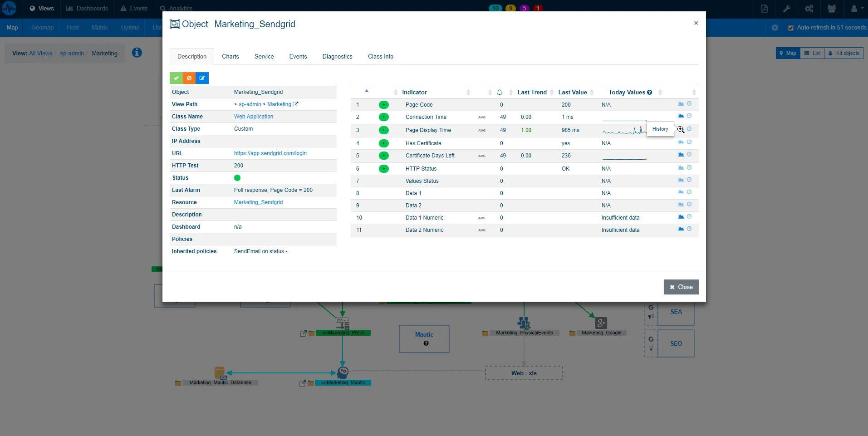Sort the Indicator column using its arrows
Viewport: 868px width, 436px height.
click(x=468, y=92)
